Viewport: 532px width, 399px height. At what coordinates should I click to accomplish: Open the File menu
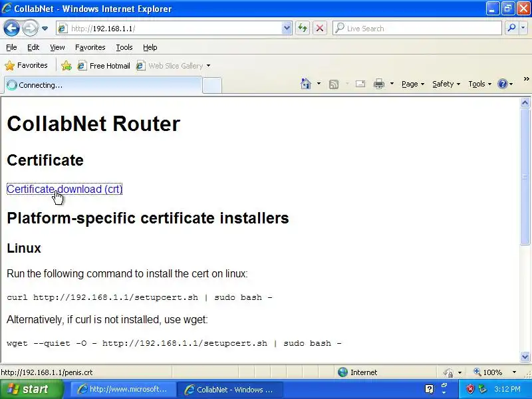[x=11, y=47]
